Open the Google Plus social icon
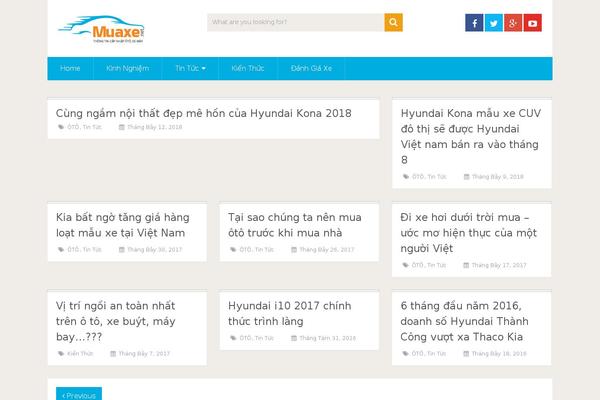The height and width of the screenshot is (400, 600). [x=513, y=23]
